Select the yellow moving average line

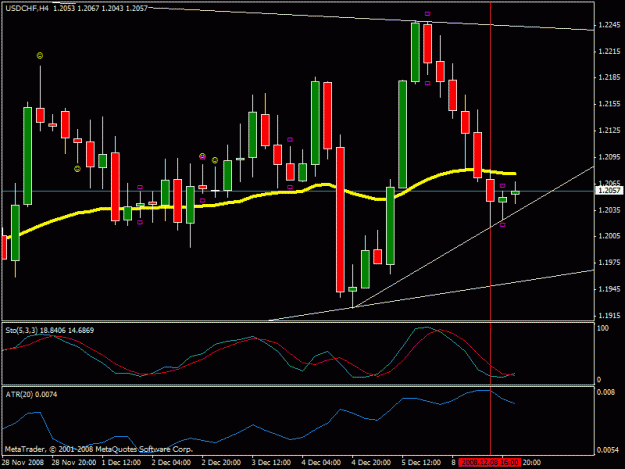click(279, 192)
